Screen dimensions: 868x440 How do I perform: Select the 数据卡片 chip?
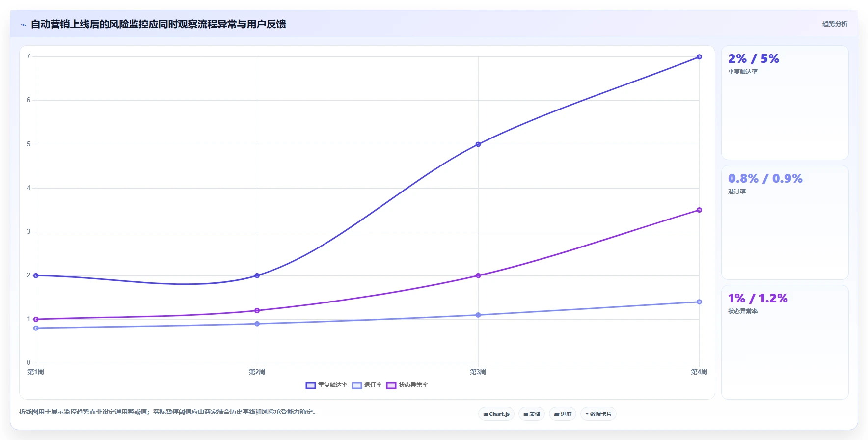click(x=598, y=414)
